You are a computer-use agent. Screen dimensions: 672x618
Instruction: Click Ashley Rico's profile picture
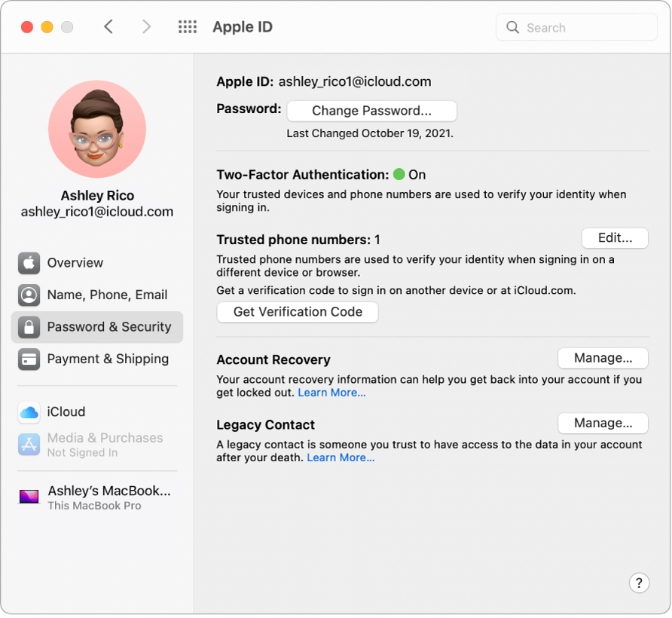97,129
